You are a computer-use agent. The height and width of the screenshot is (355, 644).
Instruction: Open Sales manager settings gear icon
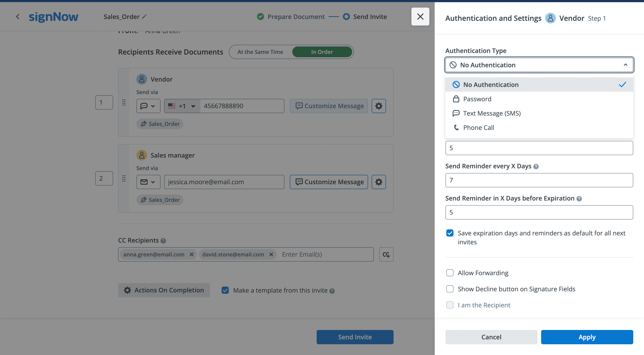[379, 182]
